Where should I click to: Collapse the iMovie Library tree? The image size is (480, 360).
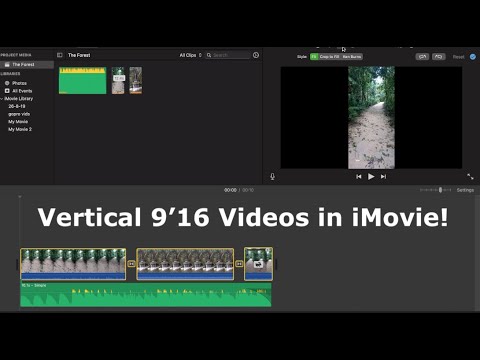click(x=2, y=99)
